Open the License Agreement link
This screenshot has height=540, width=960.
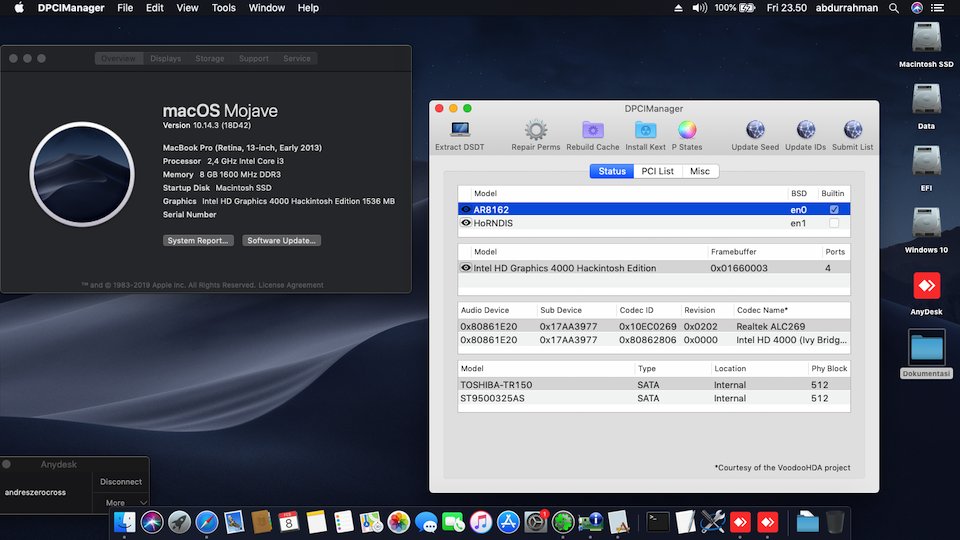291,285
